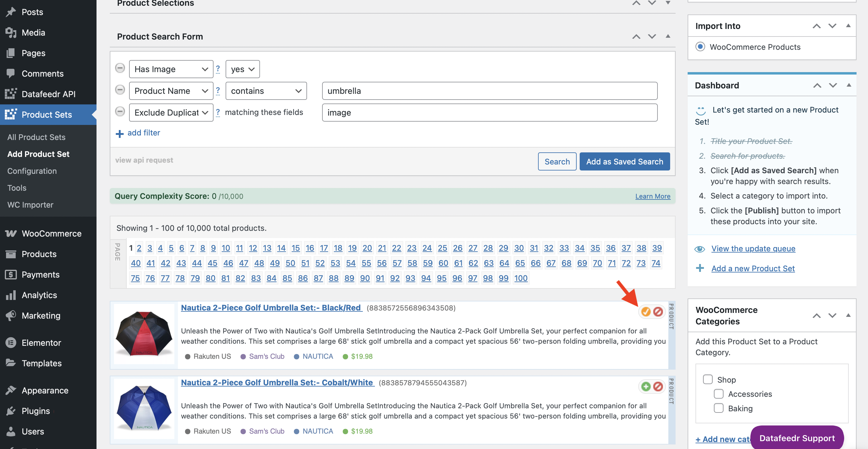Screen dimensions: 868x449
Task: Click the umbrella product name input
Action: (489, 91)
